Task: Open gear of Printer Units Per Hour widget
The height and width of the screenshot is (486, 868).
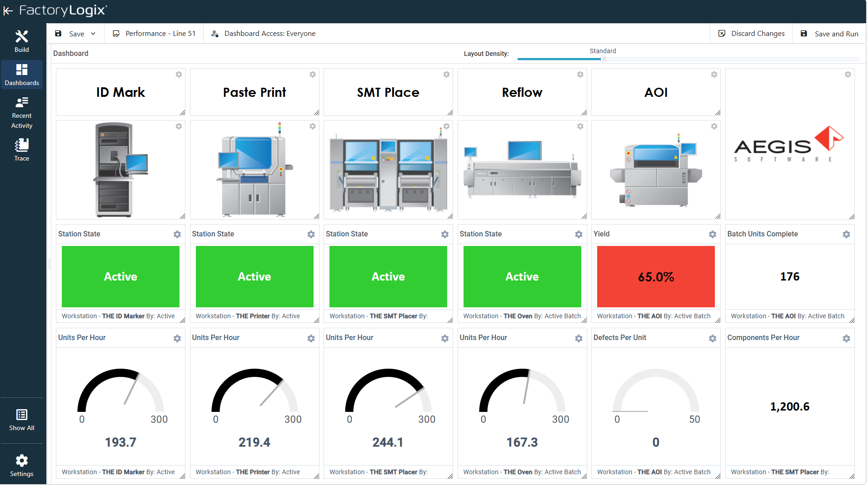Action: pos(311,339)
